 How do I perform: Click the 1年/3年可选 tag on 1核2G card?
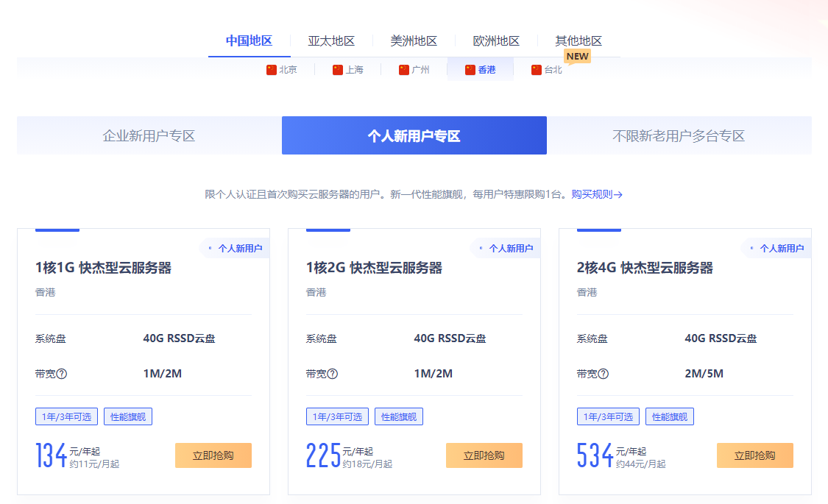pyautogui.click(x=337, y=417)
